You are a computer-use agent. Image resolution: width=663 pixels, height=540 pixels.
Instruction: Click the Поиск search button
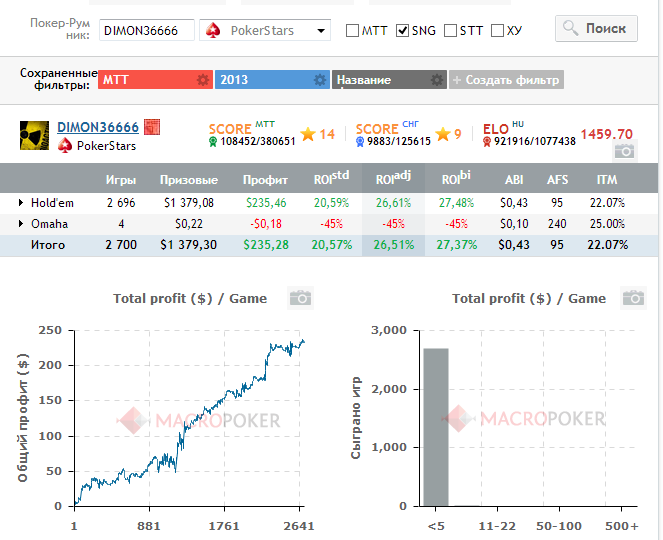[x=596, y=29]
